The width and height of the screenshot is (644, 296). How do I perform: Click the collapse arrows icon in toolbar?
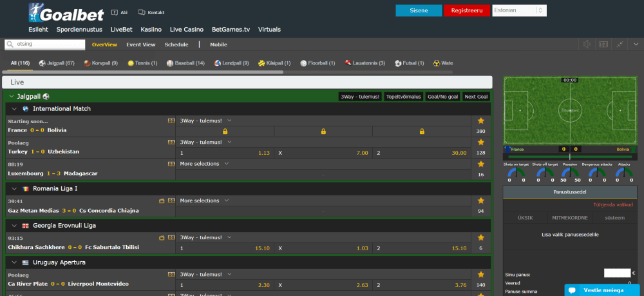click(x=620, y=44)
